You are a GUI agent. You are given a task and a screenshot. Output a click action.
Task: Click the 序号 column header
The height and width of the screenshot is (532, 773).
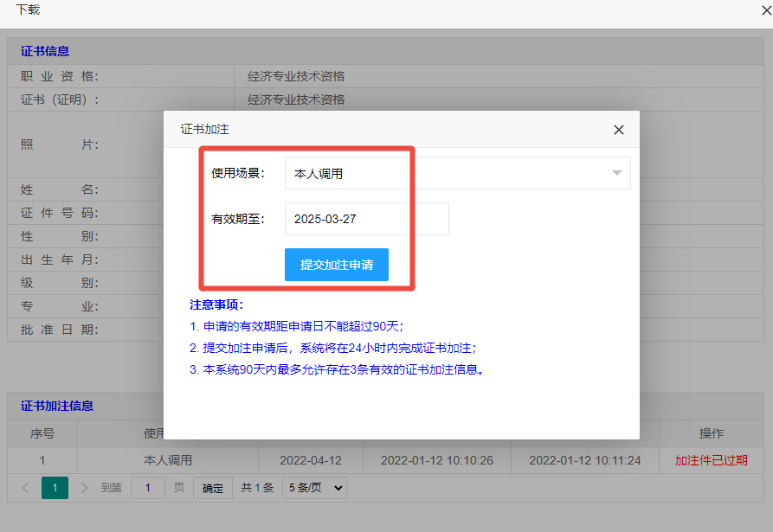click(42, 433)
